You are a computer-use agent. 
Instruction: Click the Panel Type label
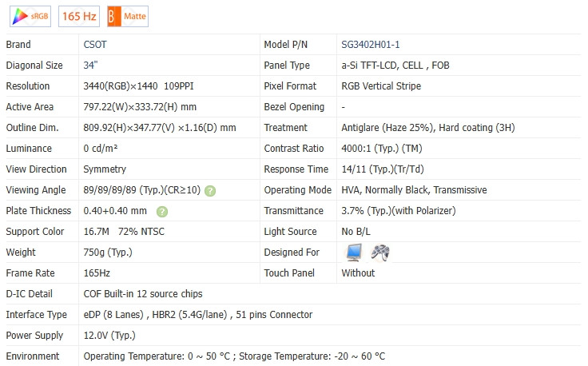click(x=287, y=66)
